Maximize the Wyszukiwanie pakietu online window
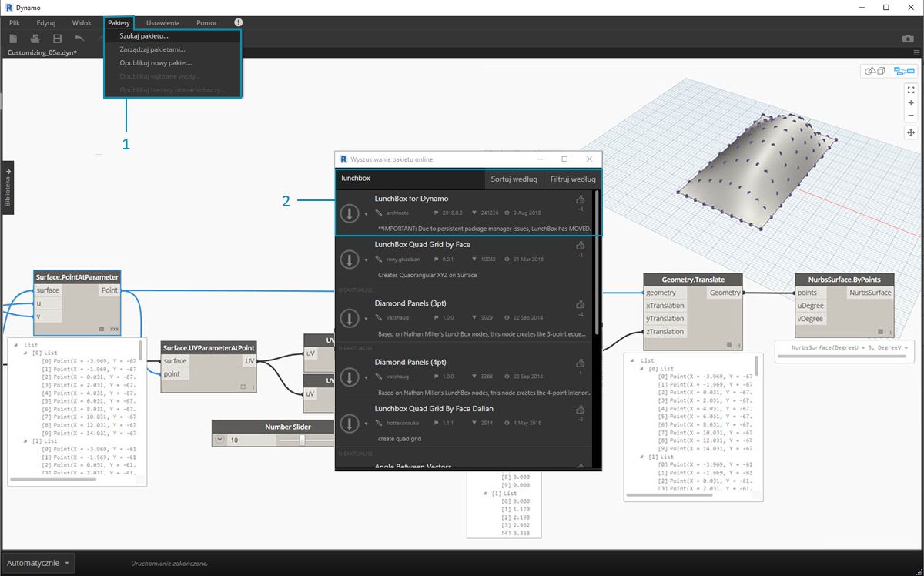The height and width of the screenshot is (576, 924). click(x=564, y=159)
